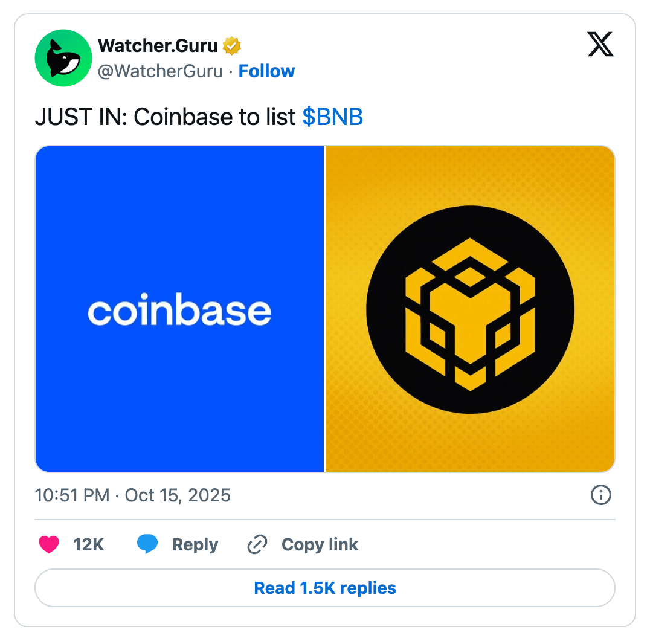
Task: Click the BNB cube logo
Action: (x=470, y=310)
